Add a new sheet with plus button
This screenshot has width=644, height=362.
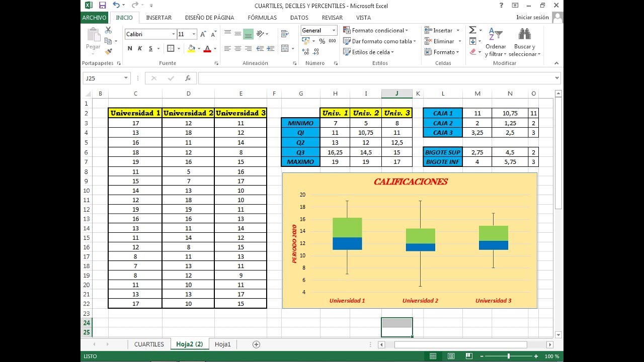click(256, 344)
